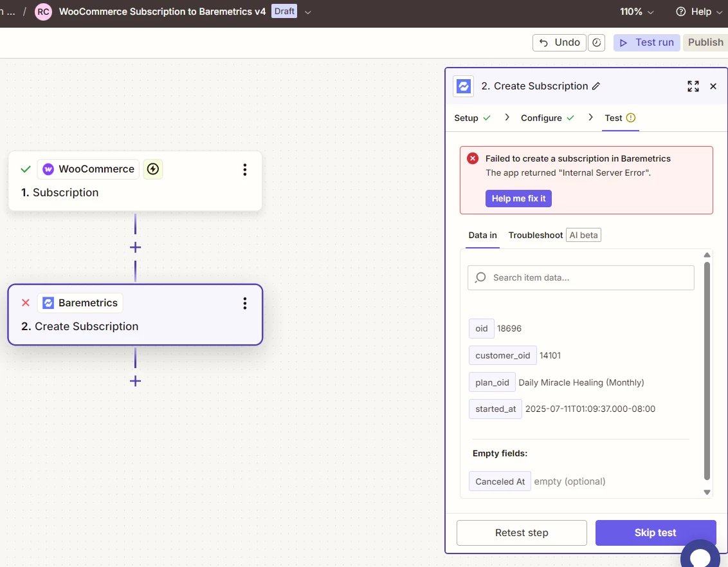This screenshot has height=567, width=728.
Task: Click the search magnifier icon
Action: tap(480, 277)
